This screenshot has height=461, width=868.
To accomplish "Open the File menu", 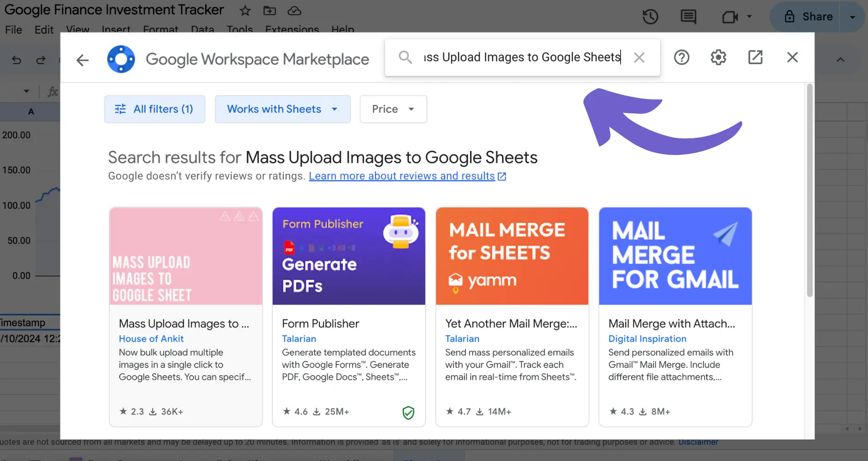I will pos(14,30).
